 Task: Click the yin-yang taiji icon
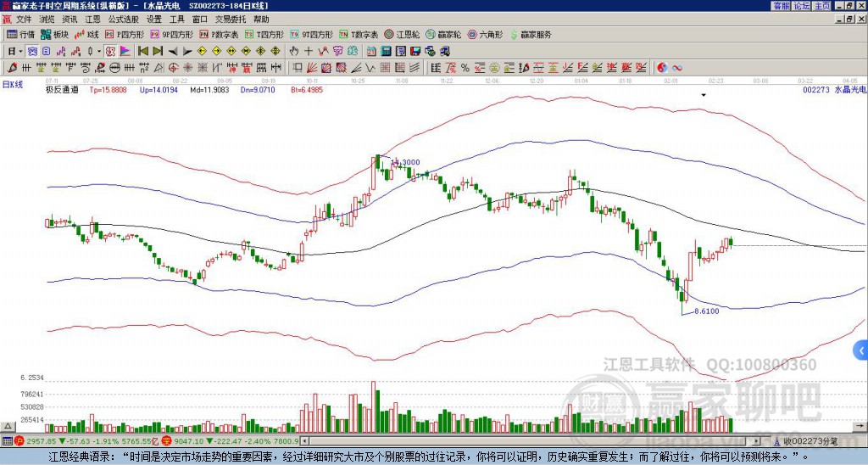point(662,68)
